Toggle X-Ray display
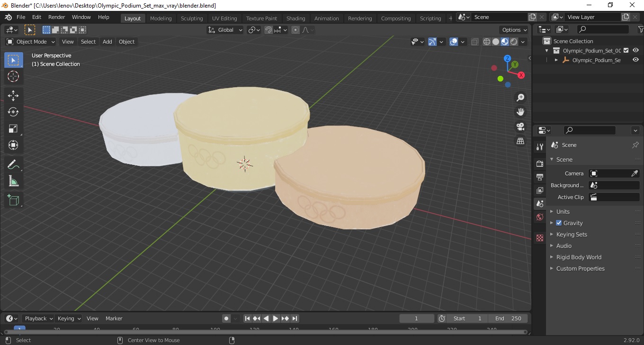This screenshot has height=345, width=644. point(475,42)
